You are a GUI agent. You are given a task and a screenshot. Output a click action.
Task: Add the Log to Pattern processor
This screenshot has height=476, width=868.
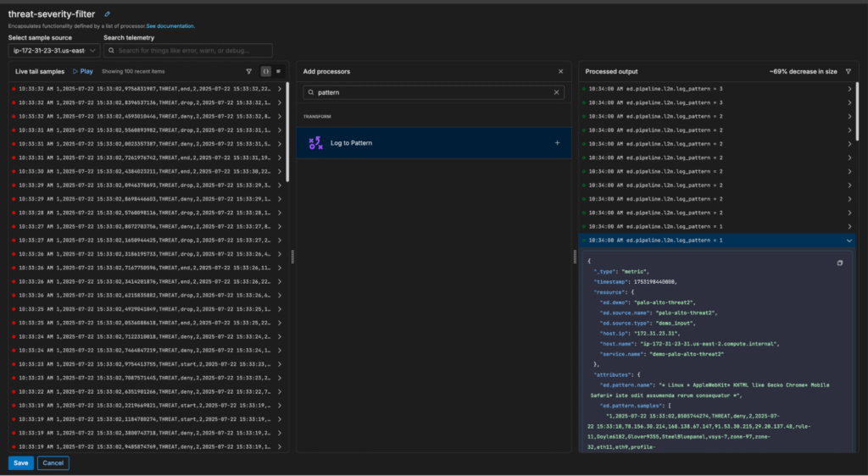[557, 143]
